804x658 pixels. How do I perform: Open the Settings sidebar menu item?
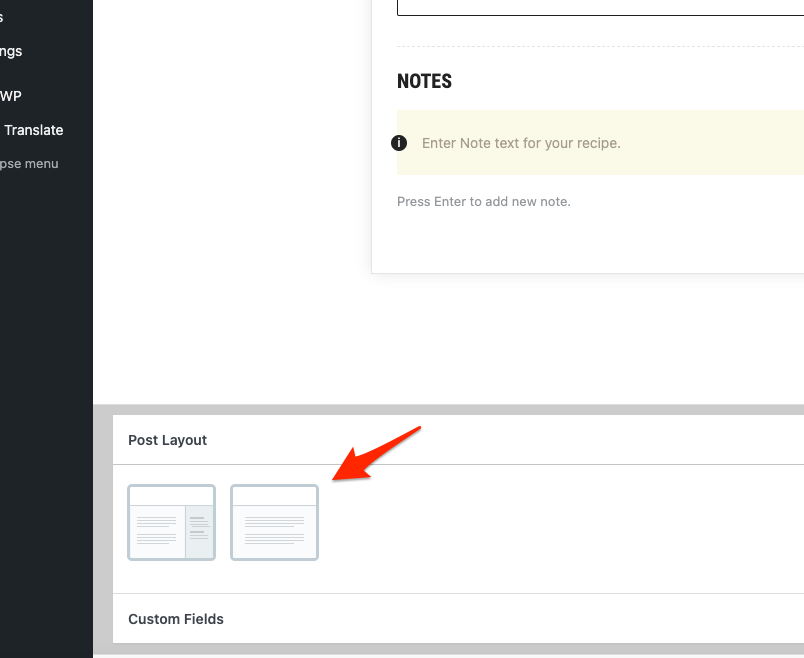pyautogui.click(x=11, y=51)
